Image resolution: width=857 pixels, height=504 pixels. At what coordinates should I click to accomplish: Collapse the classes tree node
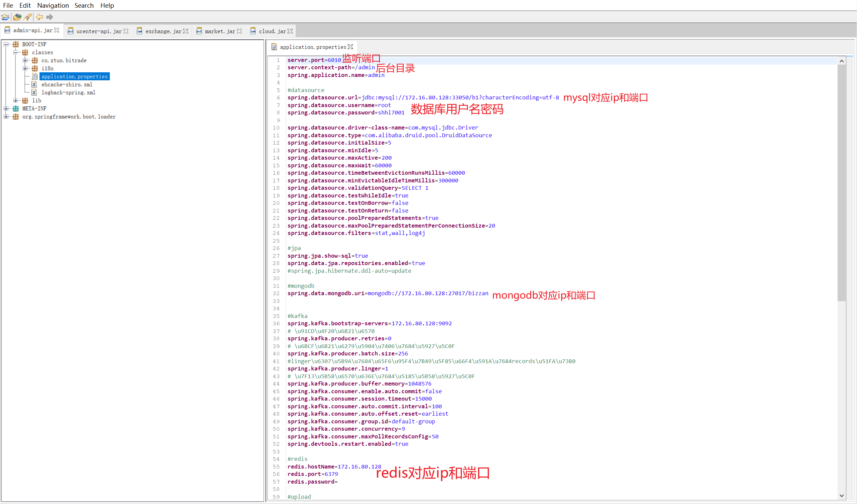tap(16, 52)
